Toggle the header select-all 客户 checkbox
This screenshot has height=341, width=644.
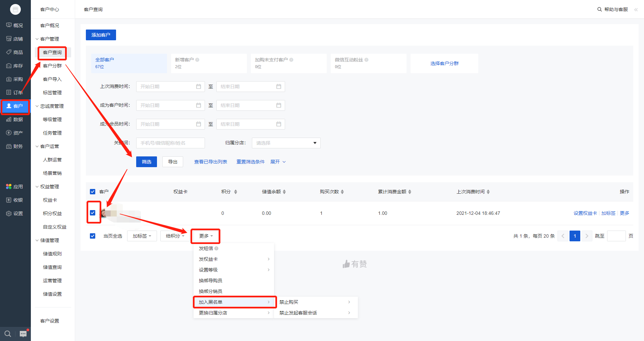93,192
